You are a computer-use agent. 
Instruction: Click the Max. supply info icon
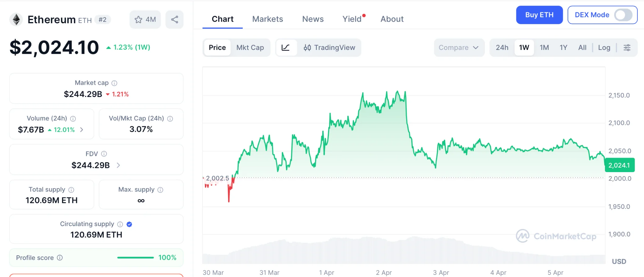point(160,190)
